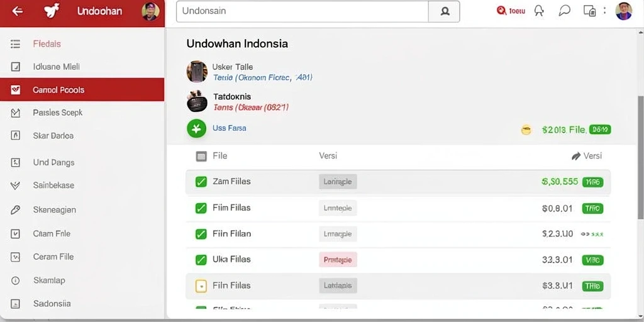Image resolution: width=644 pixels, height=322 pixels.
Task: Open the version dropdown for Fiin Fiilan
Action: point(338,234)
